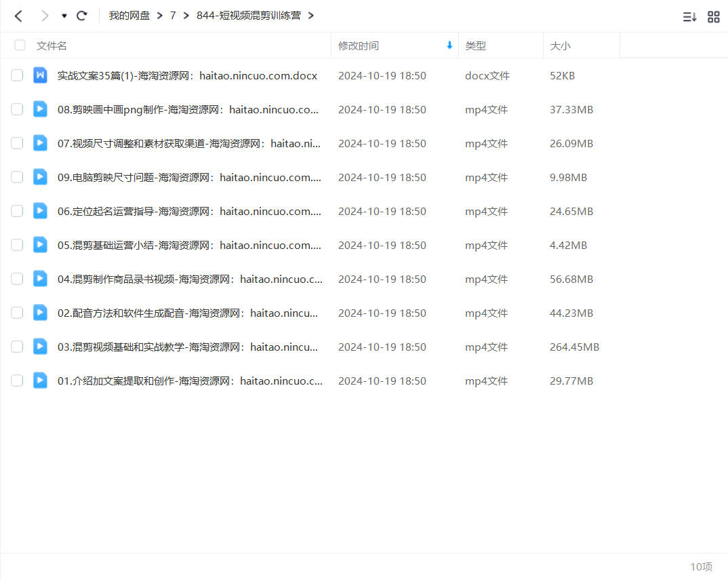Open file 实战文案35篇(1) docx
Image resolution: width=728 pixels, height=580 pixels.
[x=187, y=76]
